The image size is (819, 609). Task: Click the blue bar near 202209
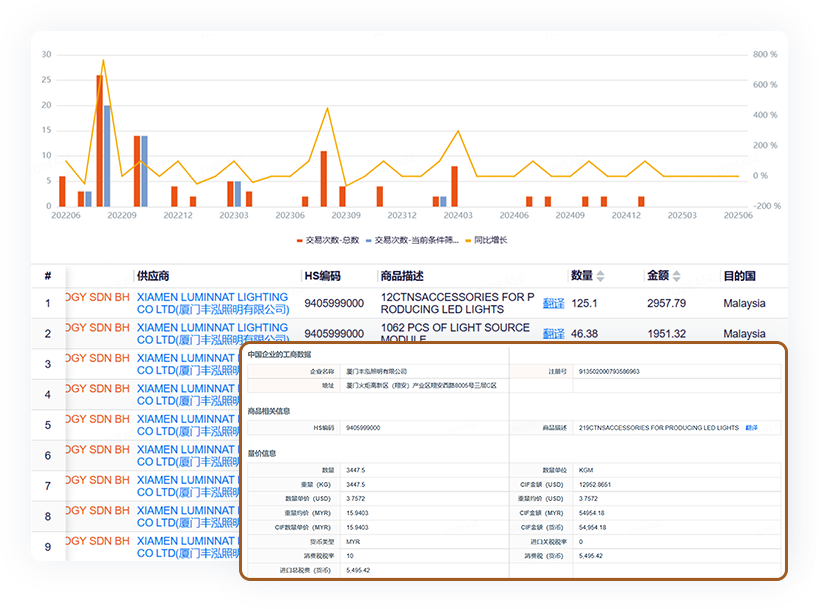pos(144,170)
